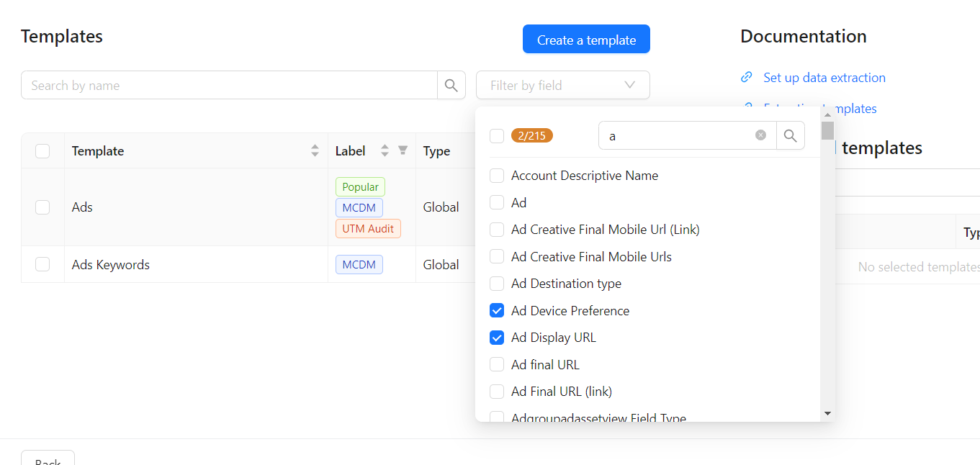
Task: Uncheck the Ad Device Preference field
Action: [497, 311]
